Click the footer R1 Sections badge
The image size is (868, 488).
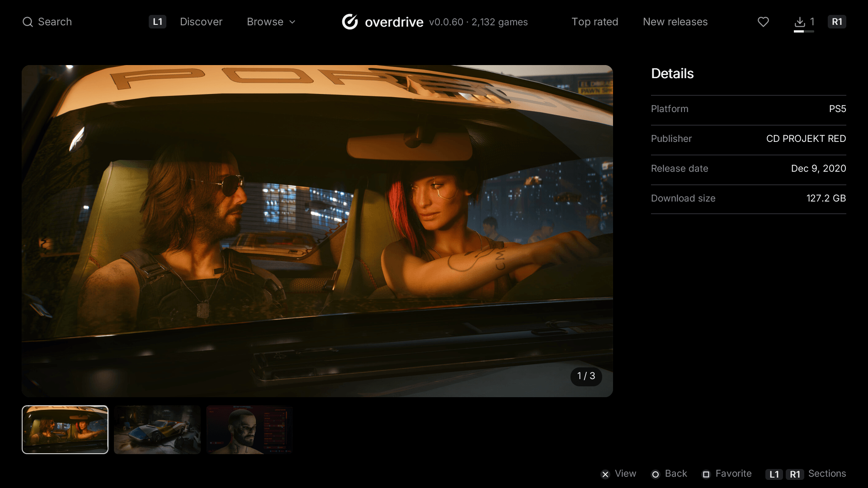pyautogui.click(x=795, y=474)
